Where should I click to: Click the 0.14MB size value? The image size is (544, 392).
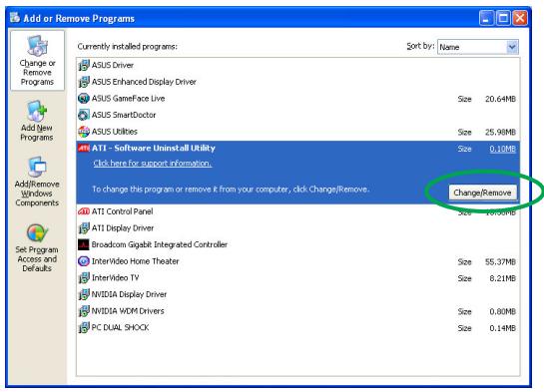click(502, 328)
